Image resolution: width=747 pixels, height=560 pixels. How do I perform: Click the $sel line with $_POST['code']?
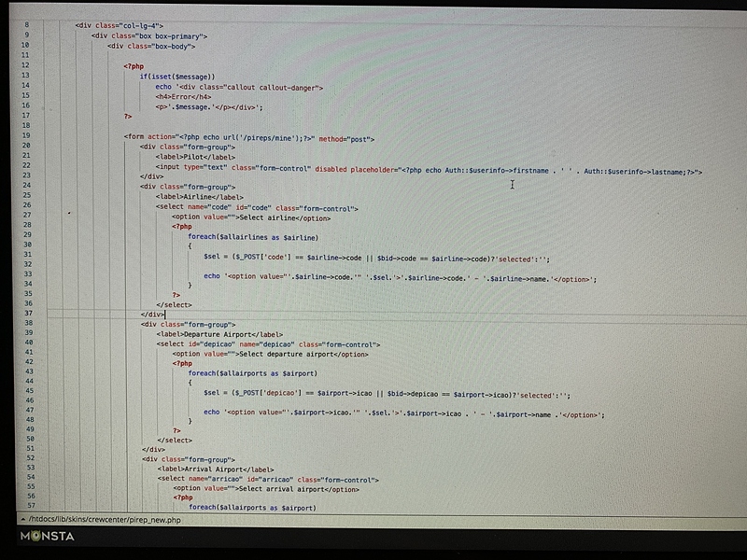377,259
